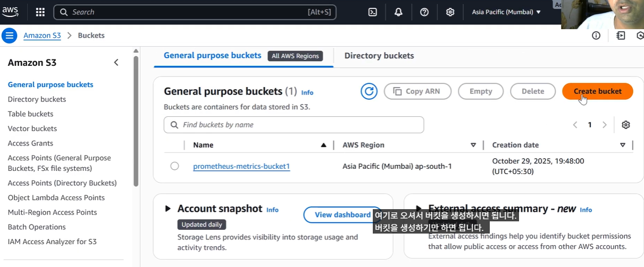Viewport: 644px width, 267px height.
Task: Open Info link next to External access summary
Action: 586,210
